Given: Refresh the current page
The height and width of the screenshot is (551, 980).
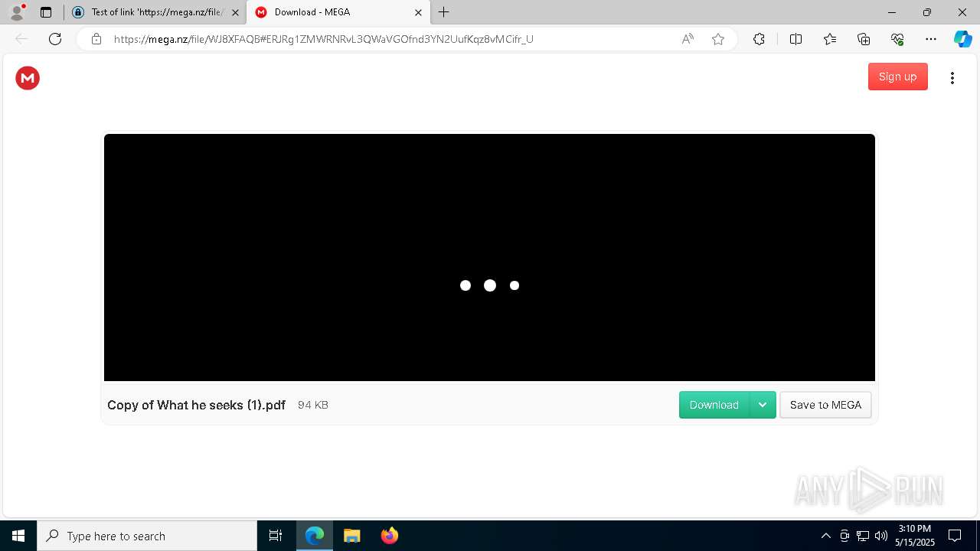Looking at the screenshot, I should [x=55, y=39].
